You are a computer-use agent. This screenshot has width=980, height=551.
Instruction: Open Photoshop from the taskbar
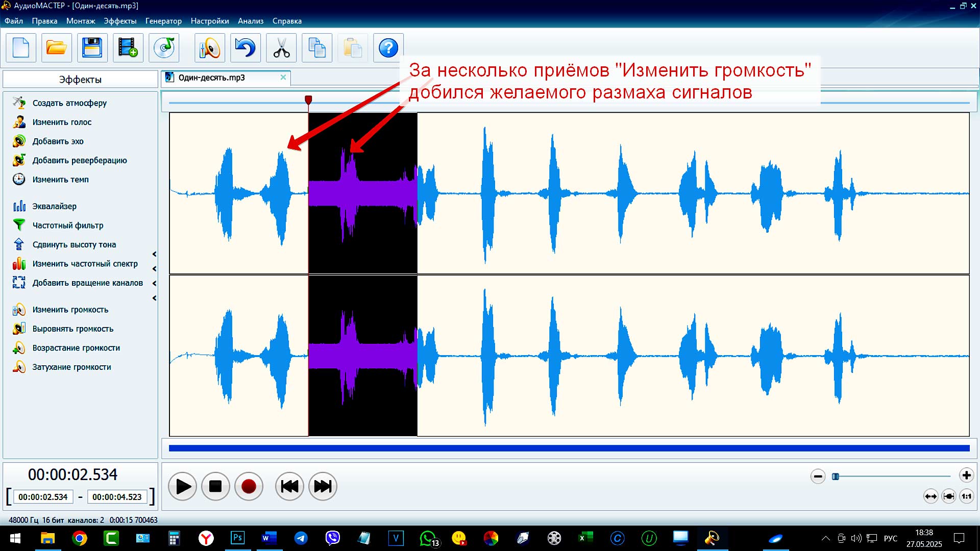[237, 538]
